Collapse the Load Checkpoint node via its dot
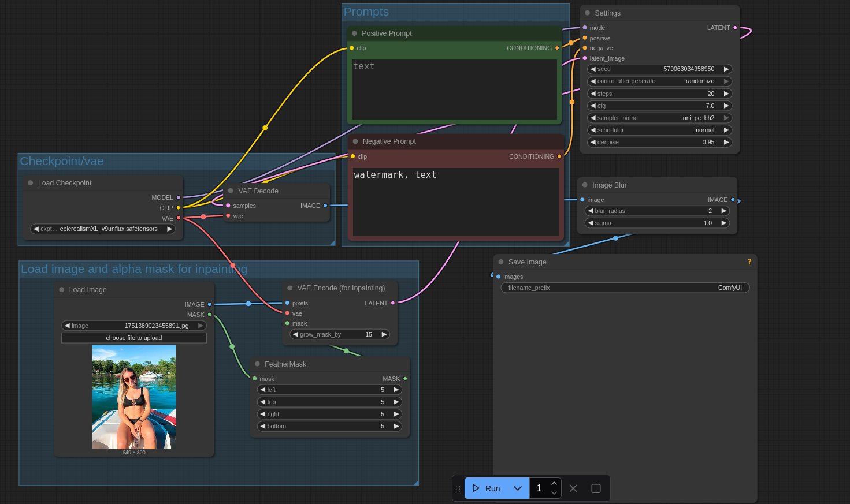Screen dimensions: 850x504 [x=31, y=182]
